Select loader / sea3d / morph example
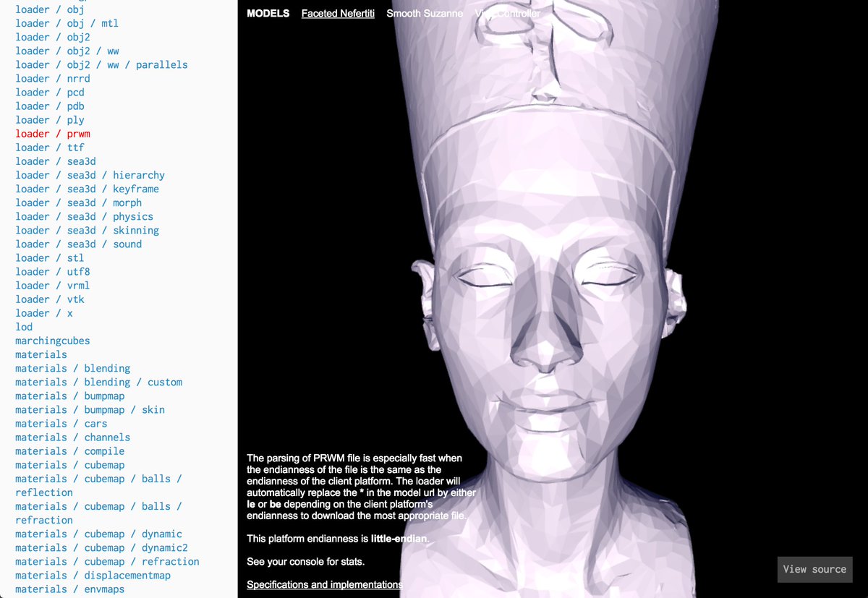Screen dimensions: 868x598 coord(79,202)
